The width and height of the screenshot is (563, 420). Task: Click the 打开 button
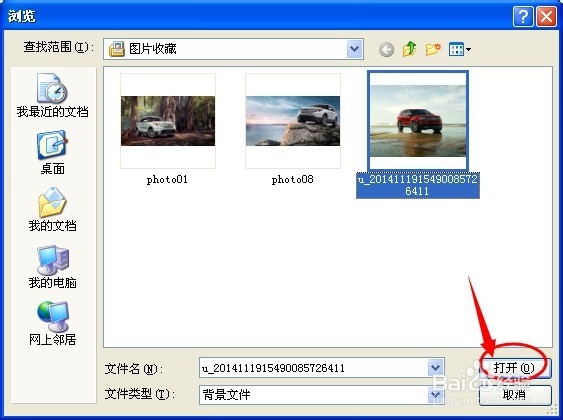[515, 367]
